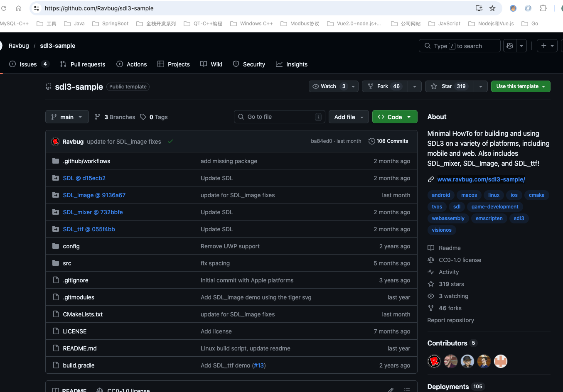Viewport: 563px width, 392px height.
Task: Click the Activity pulse icon
Action: pyautogui.click(x=431, y=272)
